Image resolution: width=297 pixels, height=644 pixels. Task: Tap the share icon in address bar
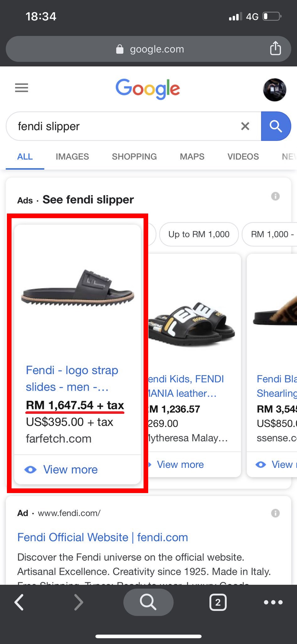pyautogui.click(x=275, y=48)
